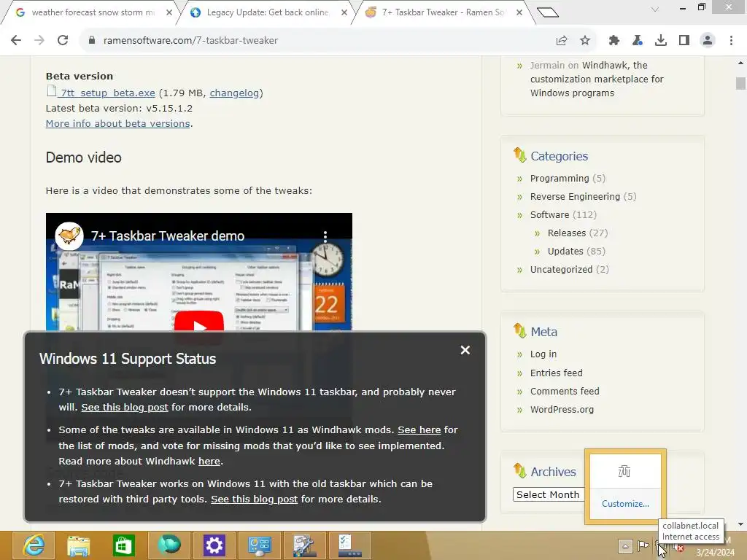The height and width of the screenshot is (560, 747).
Task: Toggle the browser side panel
Action: coord(684,41)
